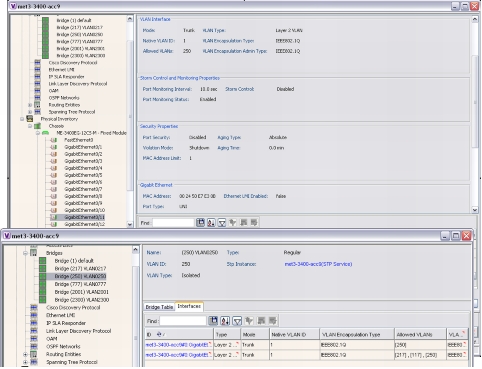This screenshot has width=482, height=369.
Task: Collapse the Physical Inventory node
Action: coord(22,119)
